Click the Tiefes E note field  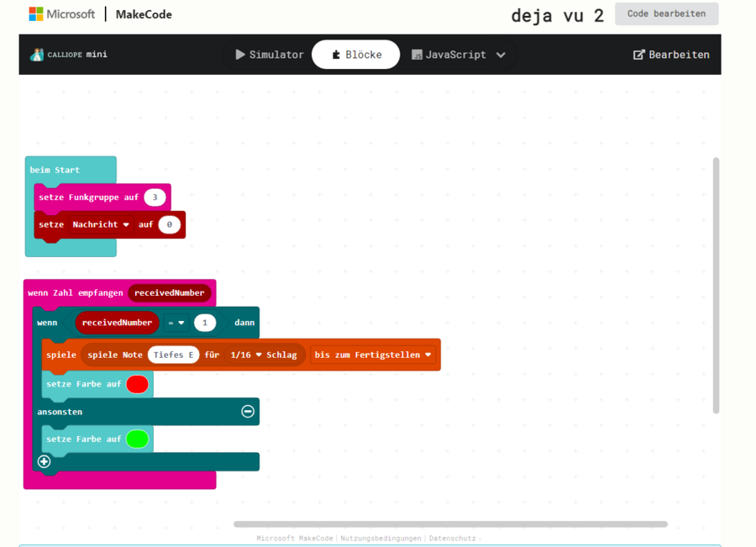173,355
